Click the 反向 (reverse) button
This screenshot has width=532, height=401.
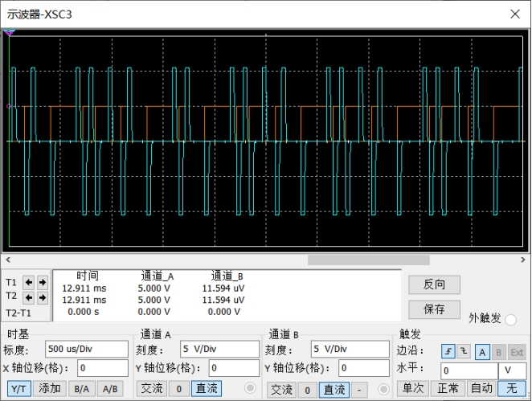(x=434, y=284)
